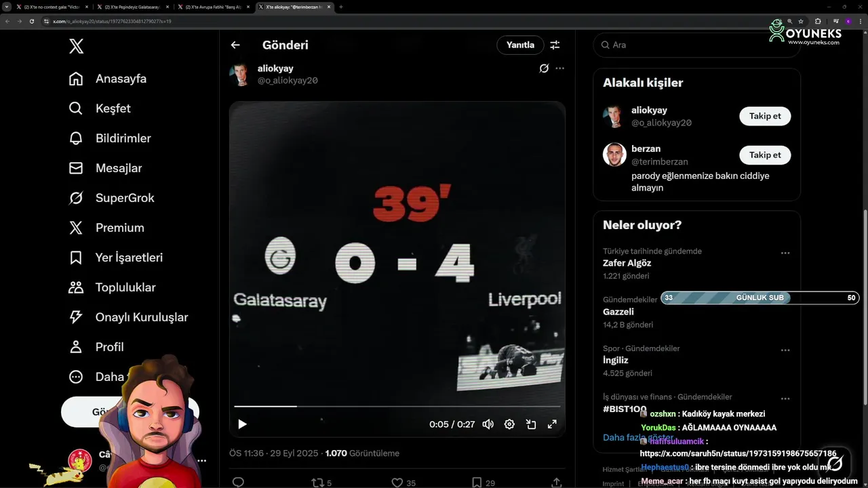Open more options for #BIST100 trend
Screen dimensions: 868x488
click(x=785, y=399)
